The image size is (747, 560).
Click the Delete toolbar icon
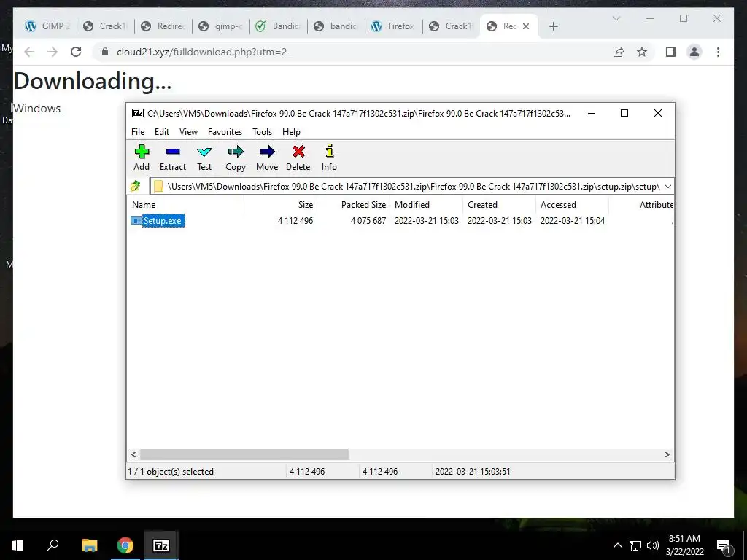click(298, 157)
